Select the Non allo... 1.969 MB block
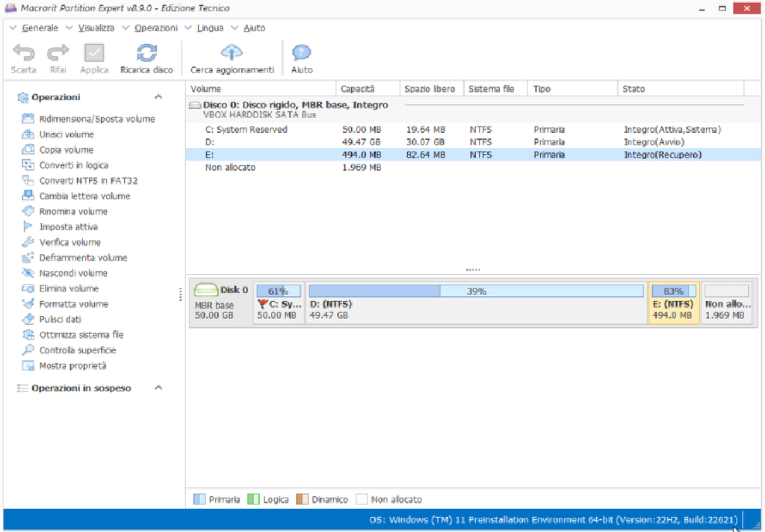Screen dimensions: 765x532 [x=727, y=303]
